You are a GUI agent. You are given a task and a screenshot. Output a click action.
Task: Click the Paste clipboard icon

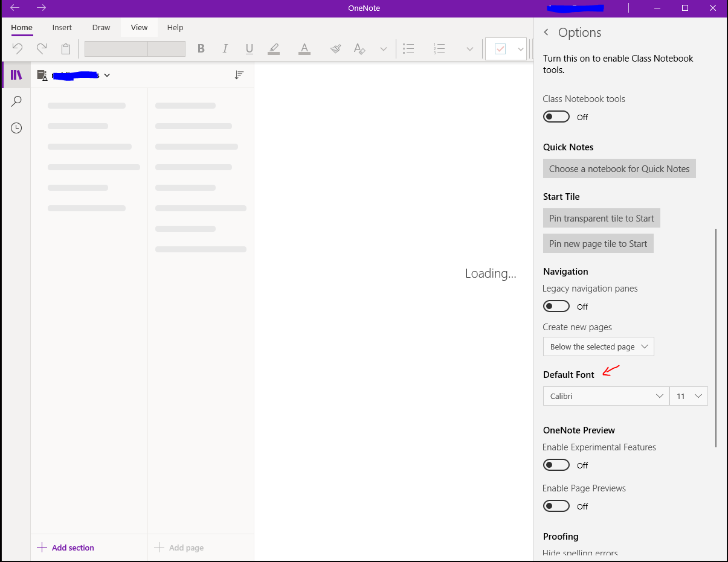click(65, 48)
